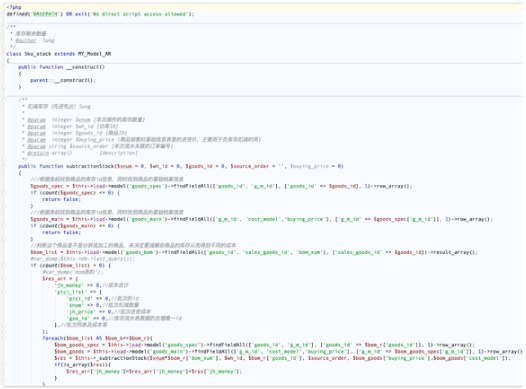Click the 'BASEPATH' string
The width and height of the screenshot is (526, 389).
pos(45,14)
